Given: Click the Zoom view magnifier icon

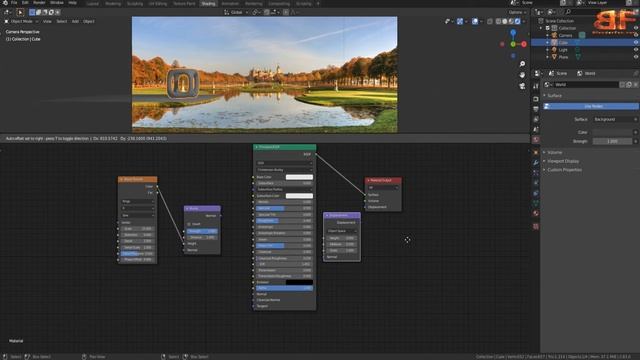Looking at the screenshot, I should click(522, 64).
